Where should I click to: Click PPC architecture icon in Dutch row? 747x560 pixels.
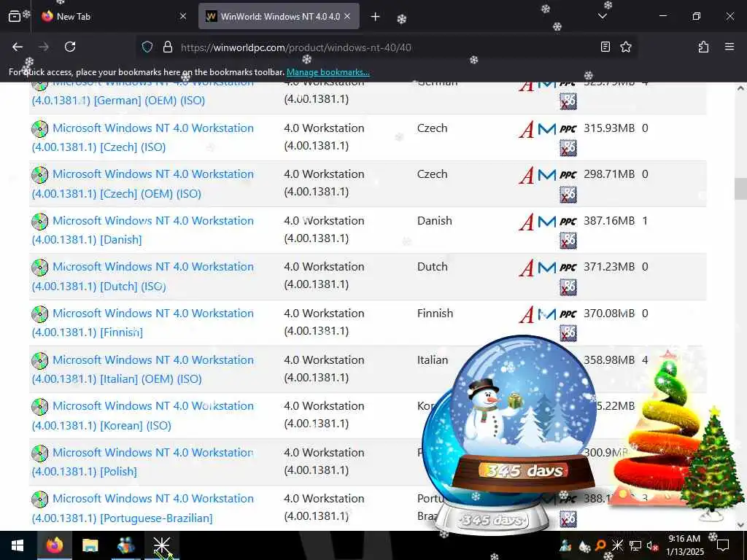(x=568, y=268)
